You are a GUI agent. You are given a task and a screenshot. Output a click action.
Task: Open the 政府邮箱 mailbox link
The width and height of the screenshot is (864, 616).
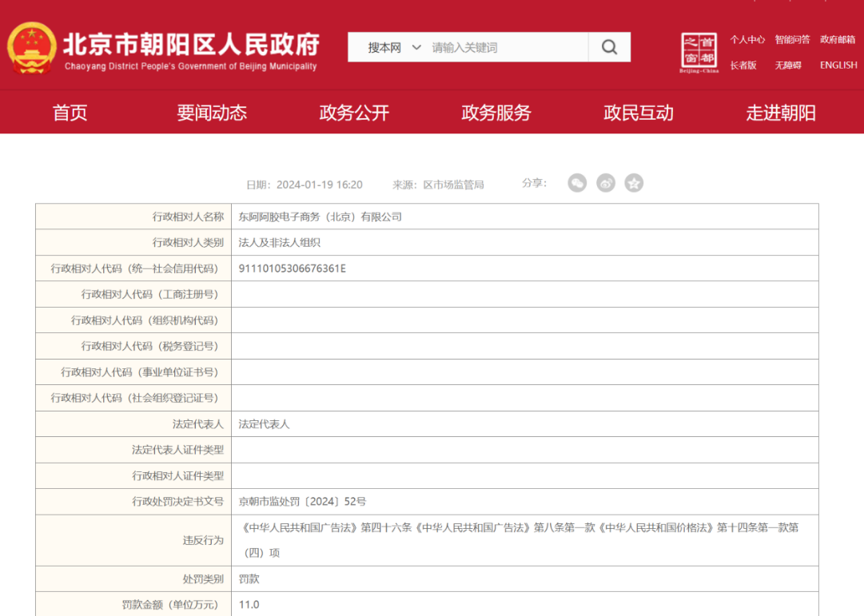838,39
